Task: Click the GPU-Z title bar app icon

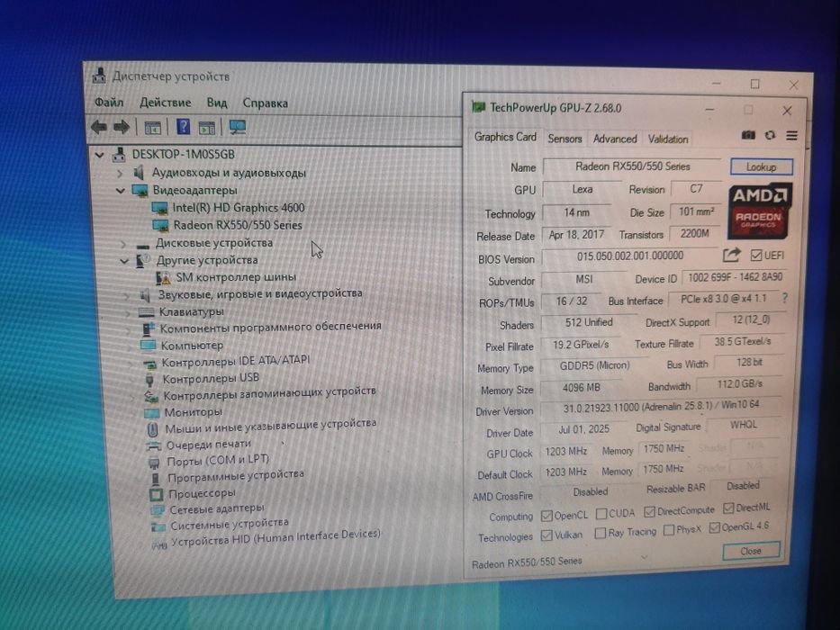Action: (478, 107)
